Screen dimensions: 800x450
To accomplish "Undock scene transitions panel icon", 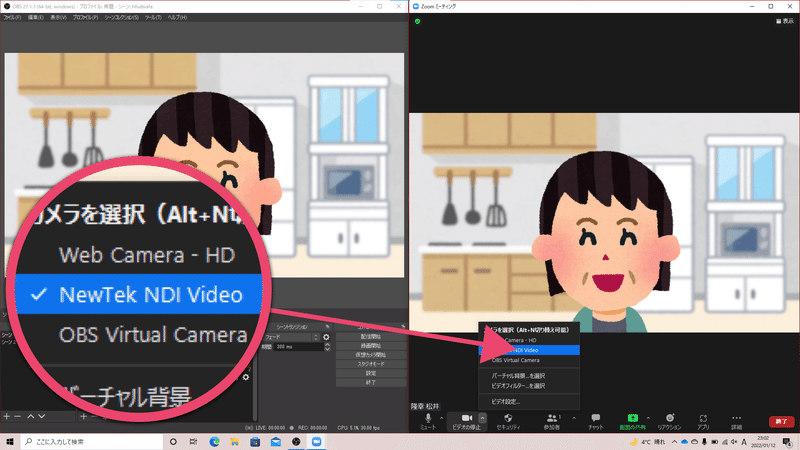I will (328, 327).
